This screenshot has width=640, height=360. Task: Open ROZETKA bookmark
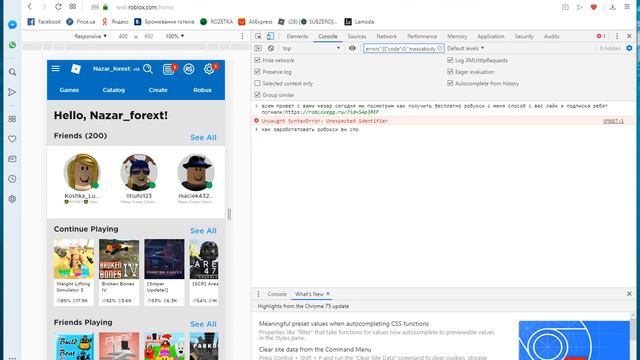(x=216, y=22)
